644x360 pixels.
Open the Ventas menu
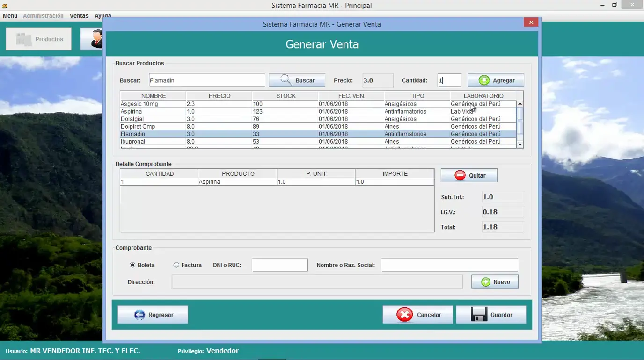pos(79,16)
